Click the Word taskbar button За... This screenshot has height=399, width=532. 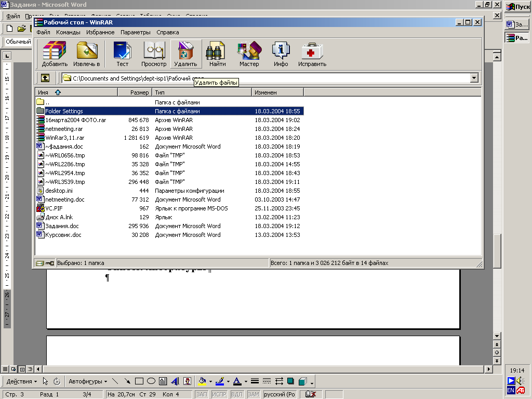(518, 24)
